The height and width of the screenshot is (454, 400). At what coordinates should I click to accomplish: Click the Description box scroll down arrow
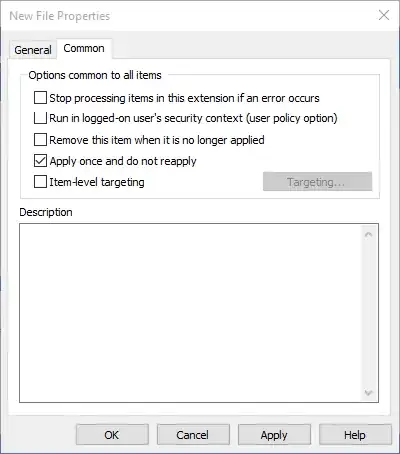tap(368, 393)
